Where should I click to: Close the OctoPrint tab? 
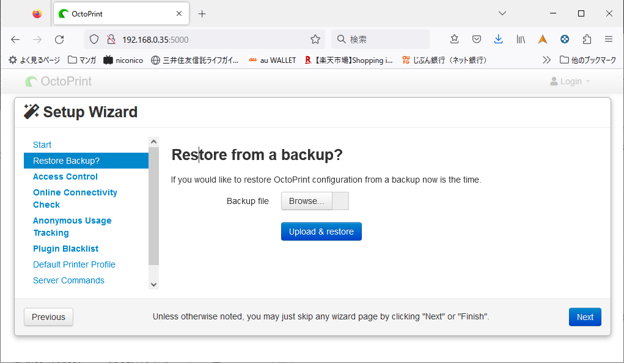point(179,13)
